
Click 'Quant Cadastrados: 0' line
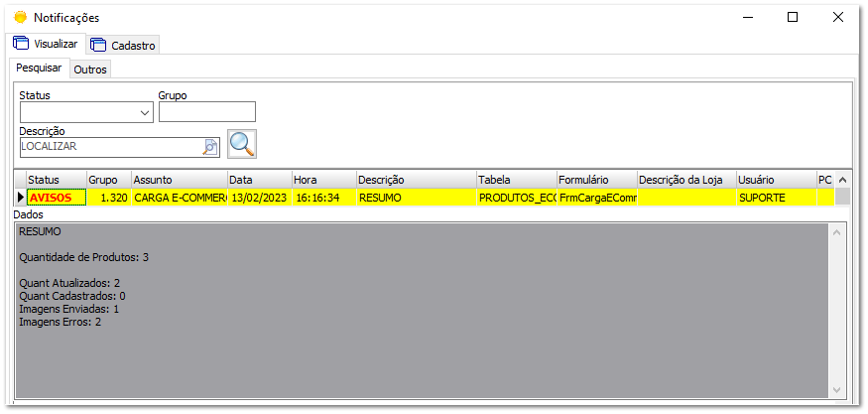click(x=72, y=296)
